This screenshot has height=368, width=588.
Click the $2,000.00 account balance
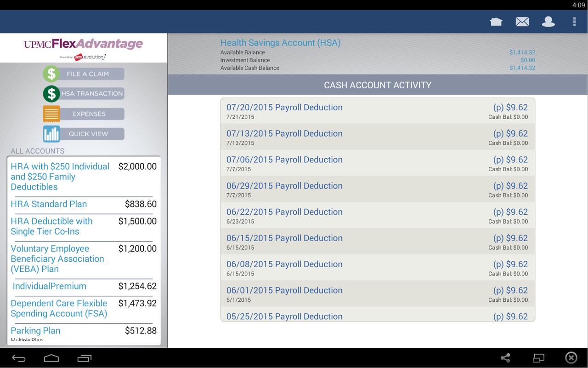(137, 167)
